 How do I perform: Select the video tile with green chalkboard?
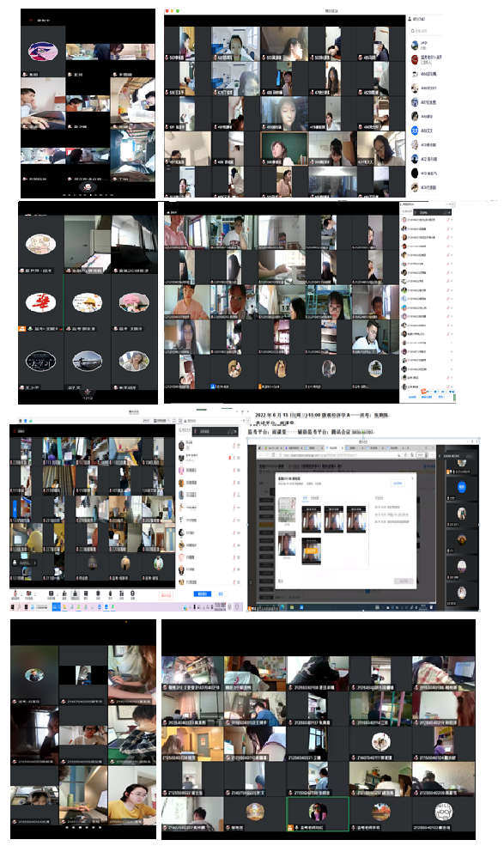[284, 149]
